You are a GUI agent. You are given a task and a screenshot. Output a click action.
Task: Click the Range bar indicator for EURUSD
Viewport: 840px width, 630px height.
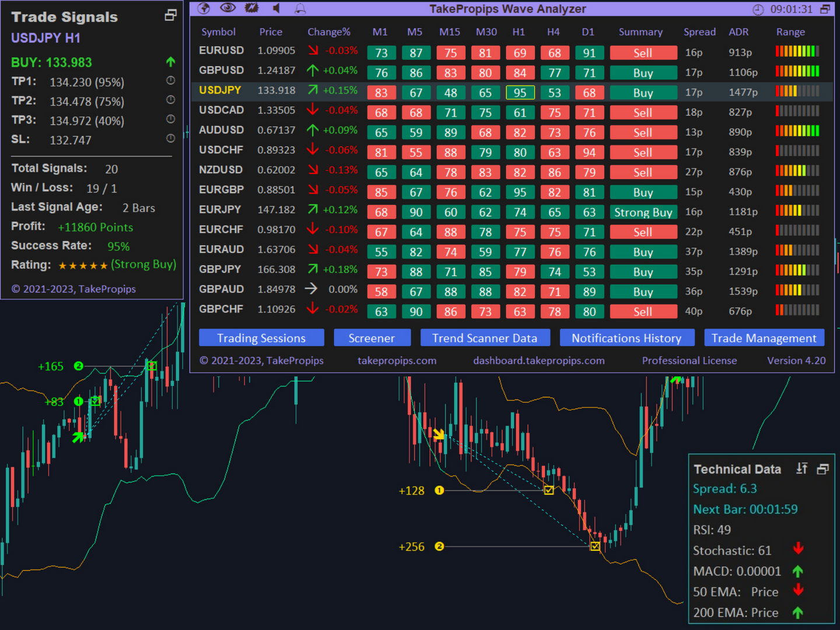click(797, 52)
